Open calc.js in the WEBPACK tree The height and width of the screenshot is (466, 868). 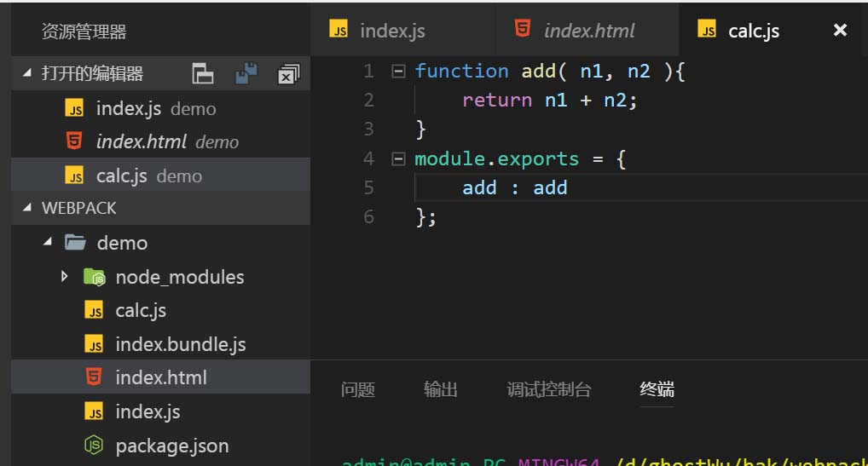(x=160, y=310)
